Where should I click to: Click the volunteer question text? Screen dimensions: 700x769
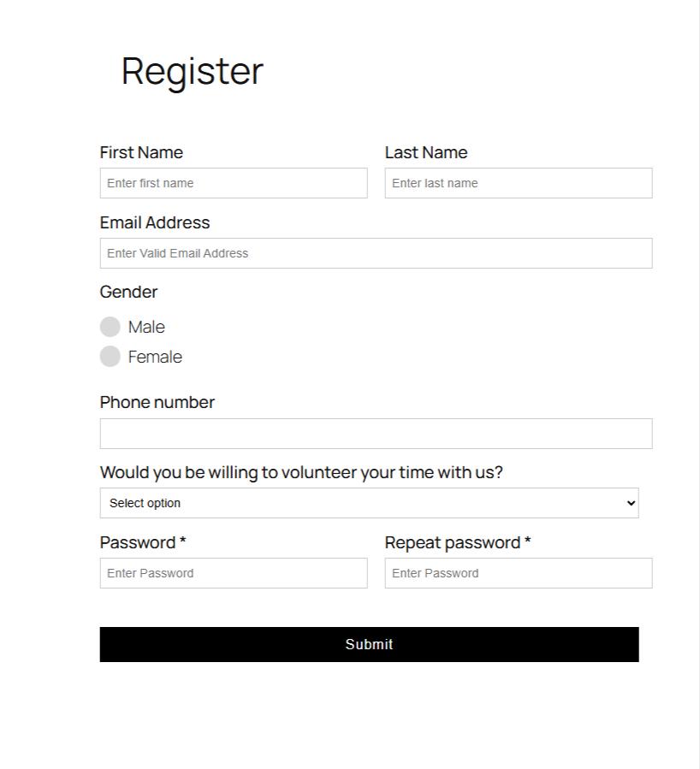(302, 472)
